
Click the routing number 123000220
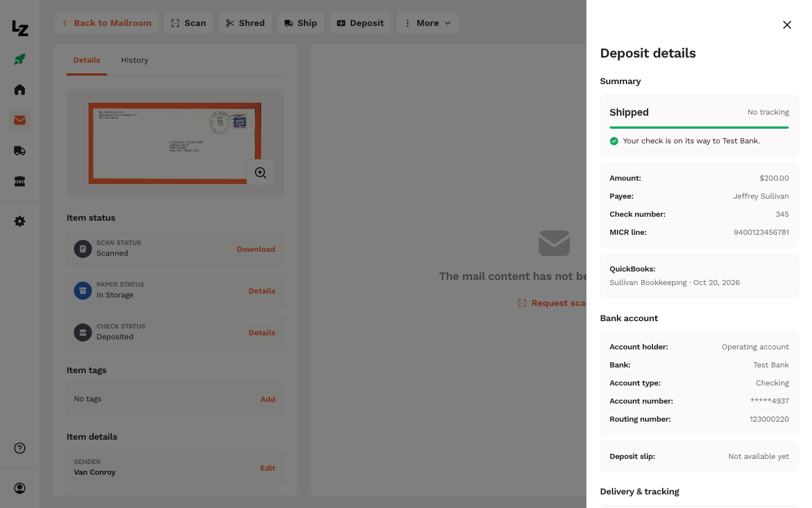click(x=769, y=419)
